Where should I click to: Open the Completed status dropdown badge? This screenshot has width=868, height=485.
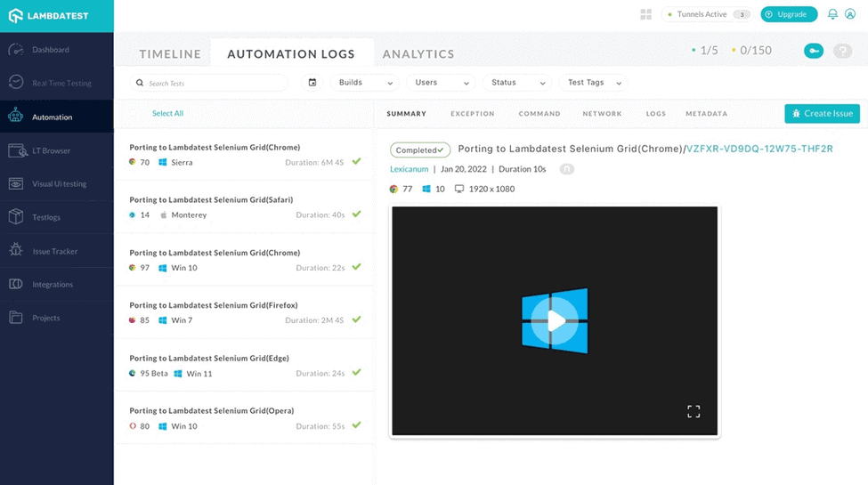click(x=420, y=150)
